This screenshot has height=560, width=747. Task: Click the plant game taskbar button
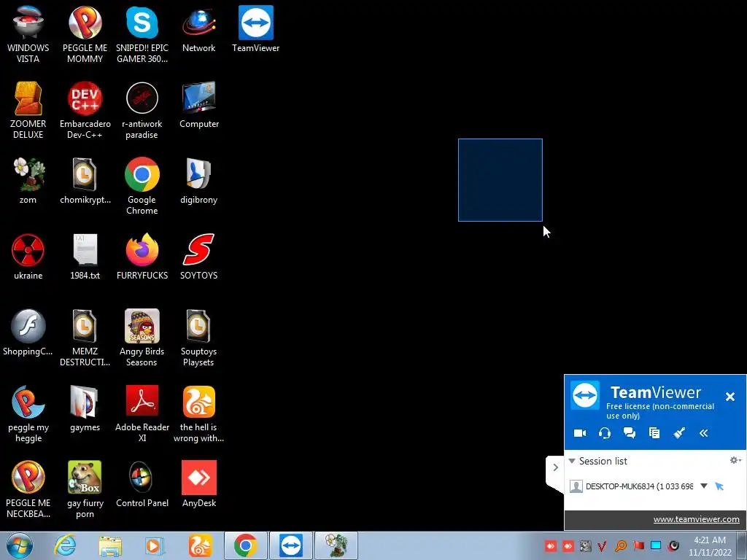336,545
